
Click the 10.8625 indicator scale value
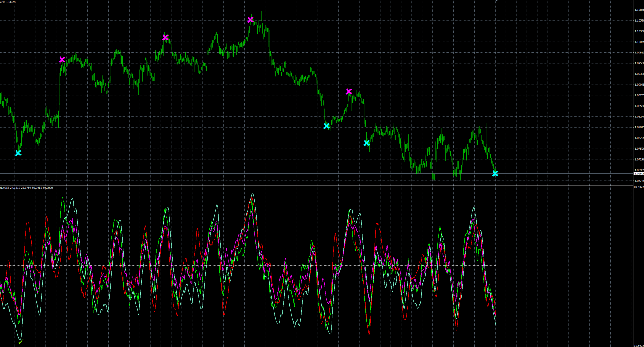(x=639, y=345)
